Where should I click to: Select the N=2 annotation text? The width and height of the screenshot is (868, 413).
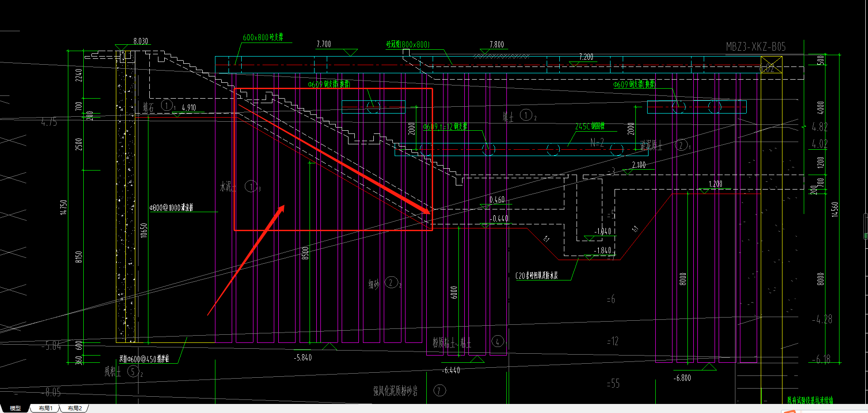tap(597, 143)
